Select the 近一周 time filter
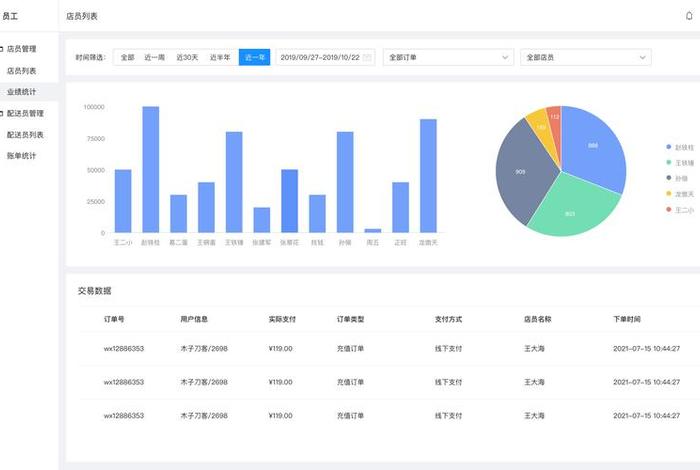The width and height of the screenshot is (700, 470). tap(154, 58)
